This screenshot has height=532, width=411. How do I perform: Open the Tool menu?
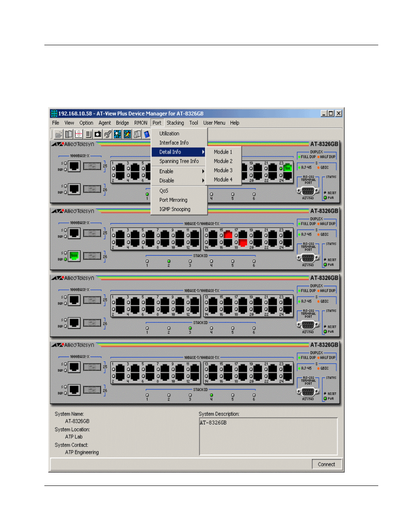pyautogui.click(x=194, y=123)
